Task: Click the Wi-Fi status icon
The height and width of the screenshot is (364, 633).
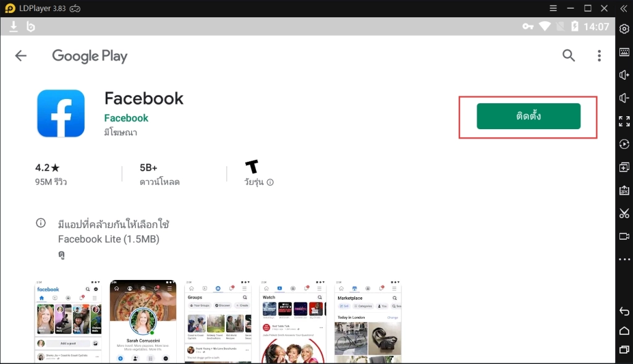Action: (x=545, y=26)
